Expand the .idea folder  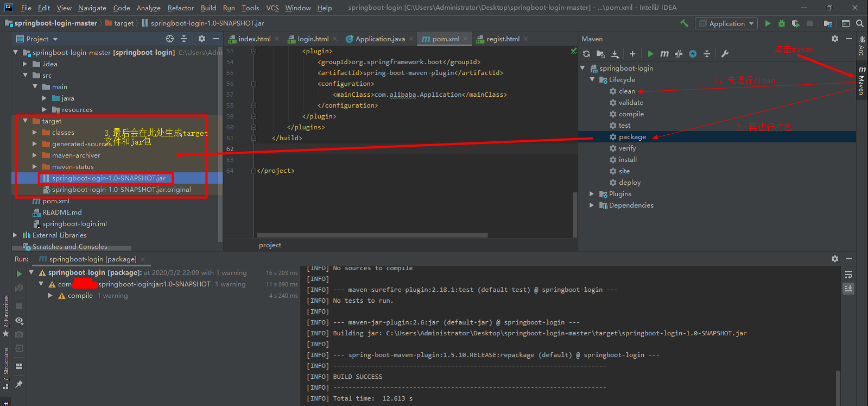25,64
